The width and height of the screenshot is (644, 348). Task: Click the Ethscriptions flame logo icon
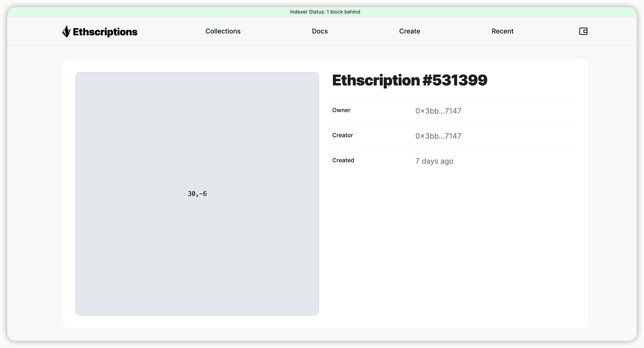click(67, 31)
